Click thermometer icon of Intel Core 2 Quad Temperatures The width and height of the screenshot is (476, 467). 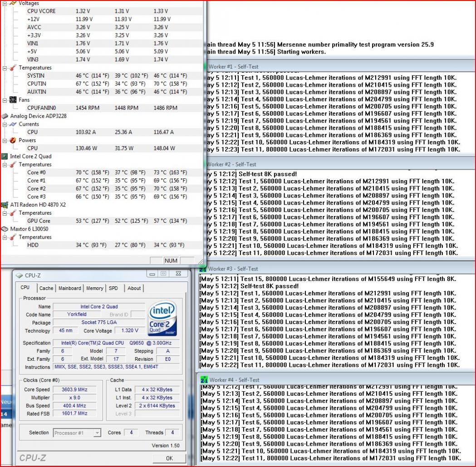[x=13, y=165]
